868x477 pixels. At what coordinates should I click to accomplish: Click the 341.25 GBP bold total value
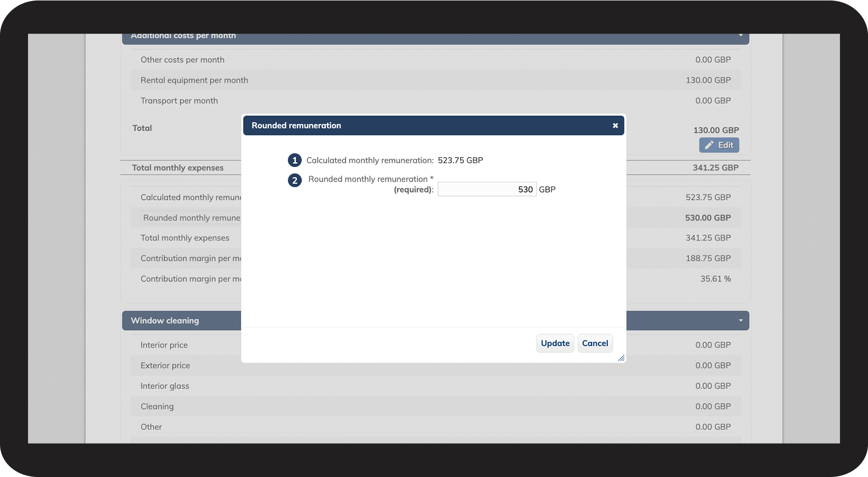716,168
